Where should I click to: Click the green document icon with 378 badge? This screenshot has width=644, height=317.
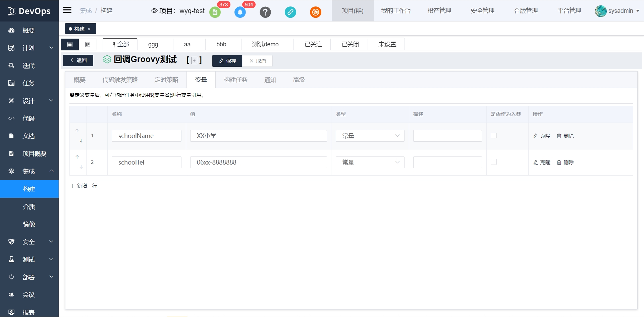pos(215,12)
